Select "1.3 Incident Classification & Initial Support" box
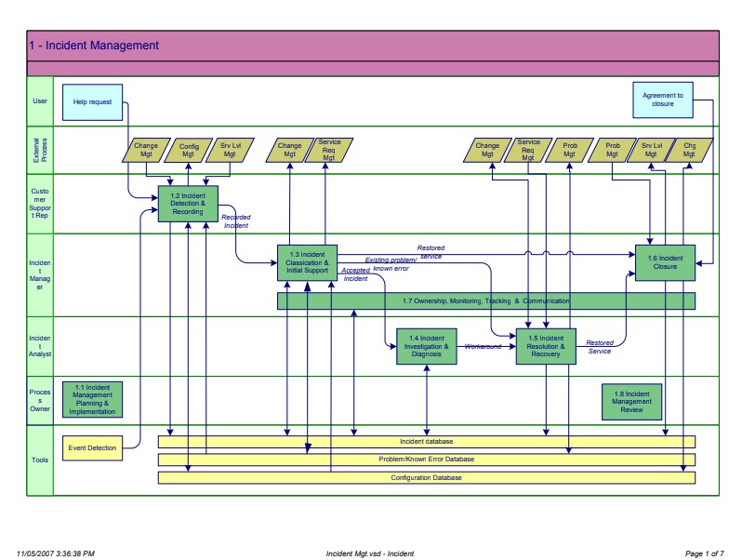The height and width of the screenshot is (560, 742). click(307, 262)
